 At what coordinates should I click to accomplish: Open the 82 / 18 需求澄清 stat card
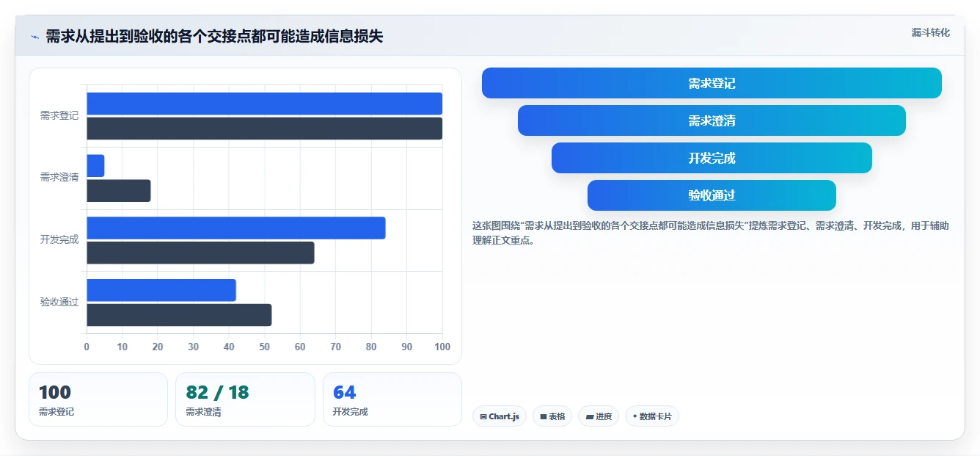[245, 399]
